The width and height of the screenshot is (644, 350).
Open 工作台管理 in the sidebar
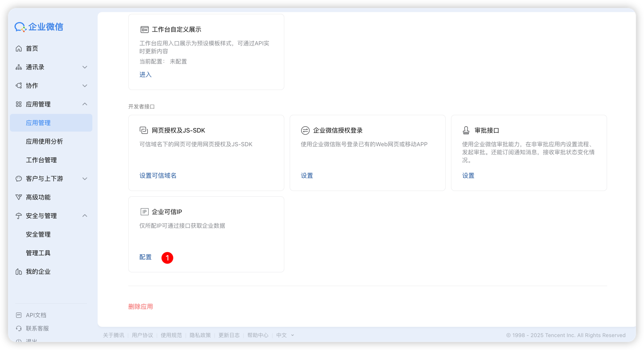(x=40, y=160)
